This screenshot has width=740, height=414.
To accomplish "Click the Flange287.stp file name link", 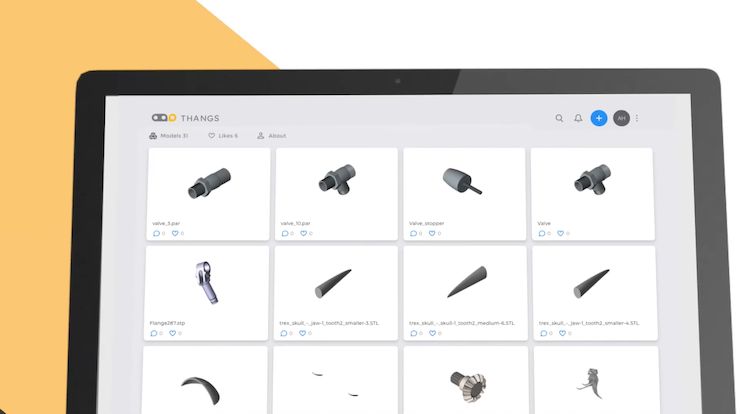I will (x=166, y=323).
